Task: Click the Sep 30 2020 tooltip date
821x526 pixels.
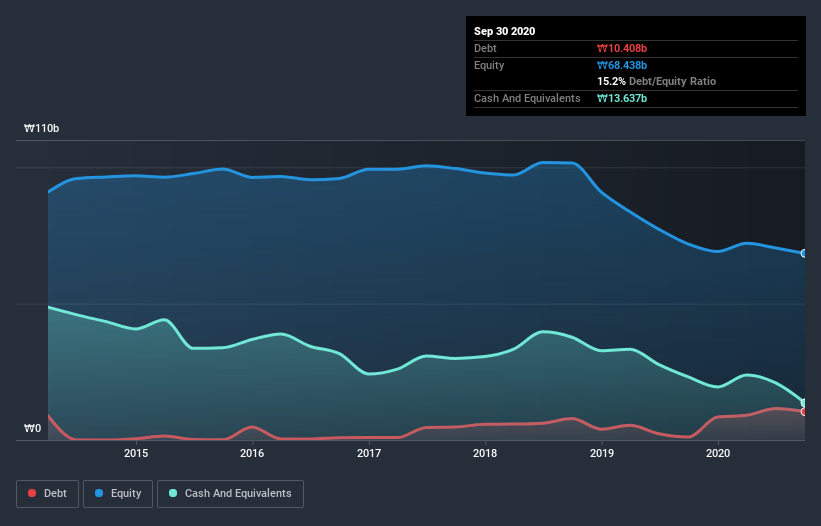Action: pos(504,31)
